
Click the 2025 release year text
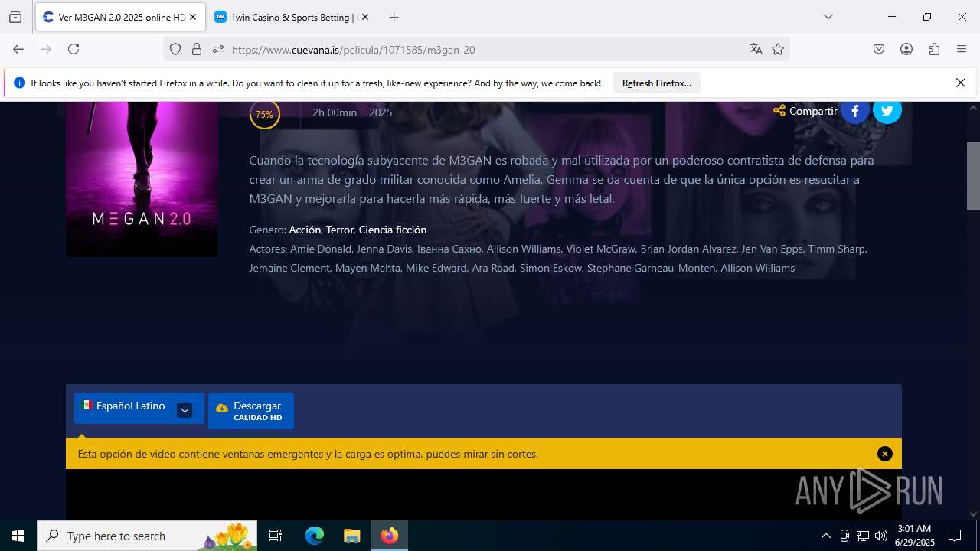[x=381, y=112]
